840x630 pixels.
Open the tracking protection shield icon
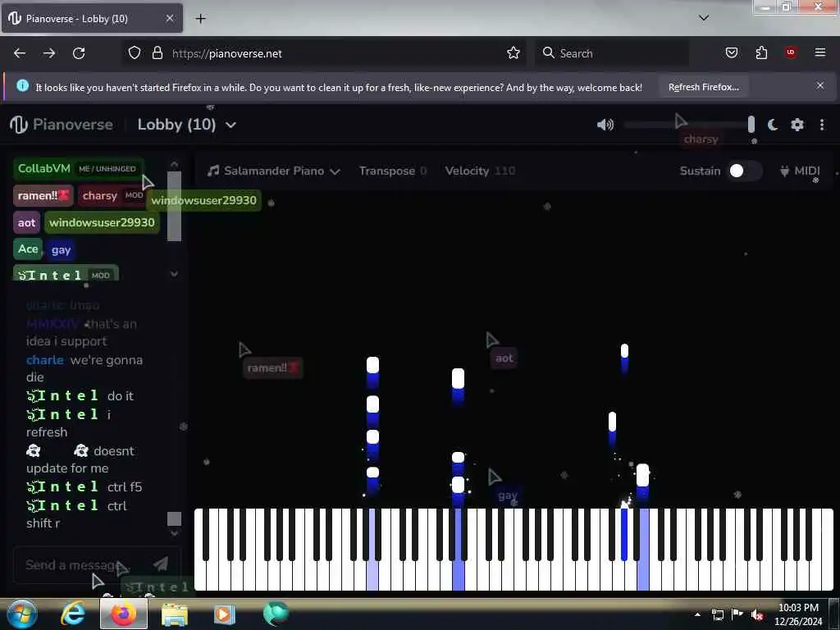click(135, 53)
